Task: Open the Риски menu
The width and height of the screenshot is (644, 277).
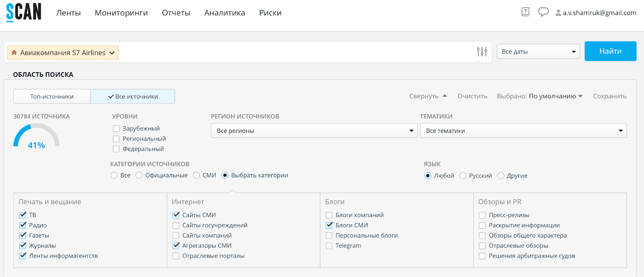Action: point(270,13)
